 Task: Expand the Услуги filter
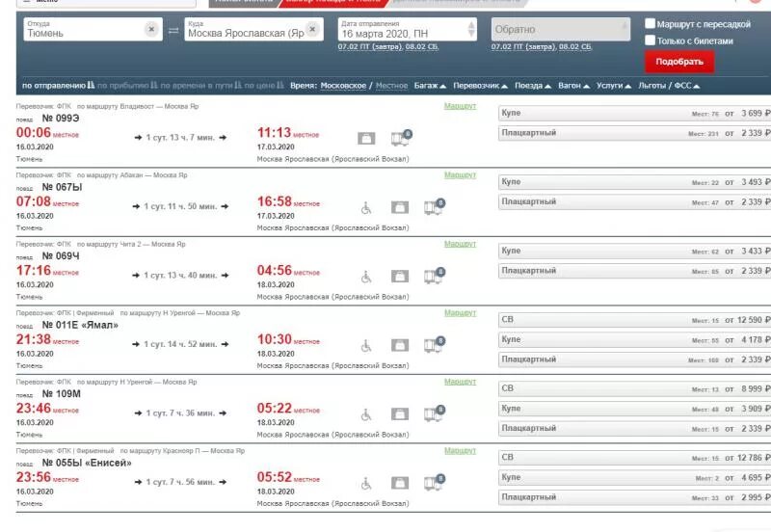tap(613, 86)
